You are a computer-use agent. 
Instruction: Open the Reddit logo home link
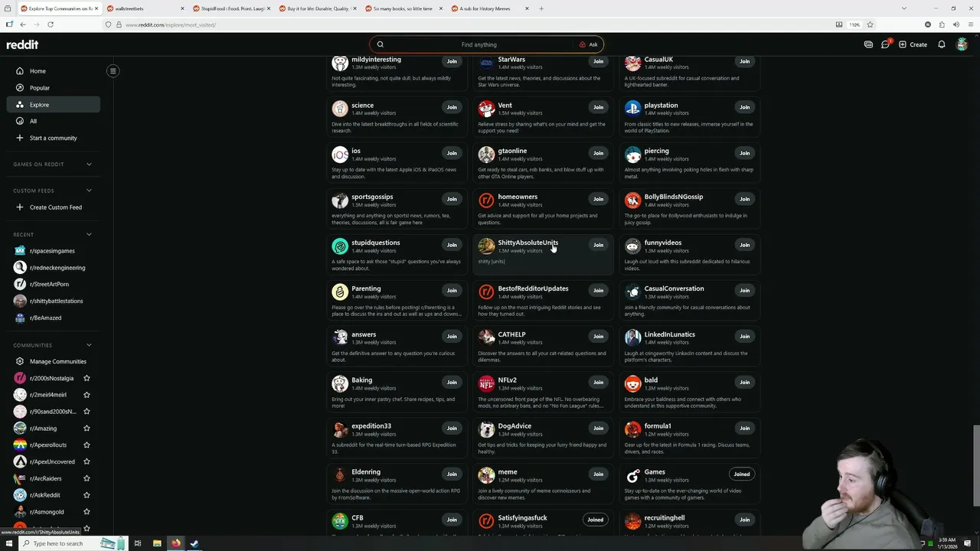coord(22,44)
